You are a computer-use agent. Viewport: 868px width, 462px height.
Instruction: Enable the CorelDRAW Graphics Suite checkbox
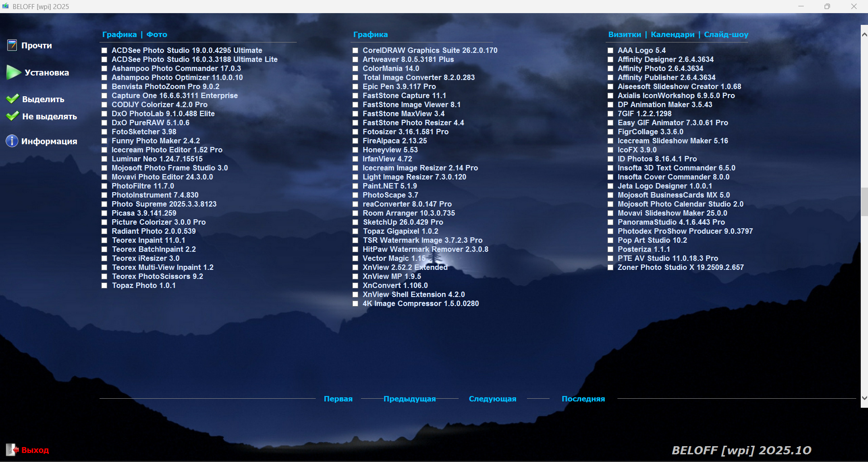(x=356, y=51)
